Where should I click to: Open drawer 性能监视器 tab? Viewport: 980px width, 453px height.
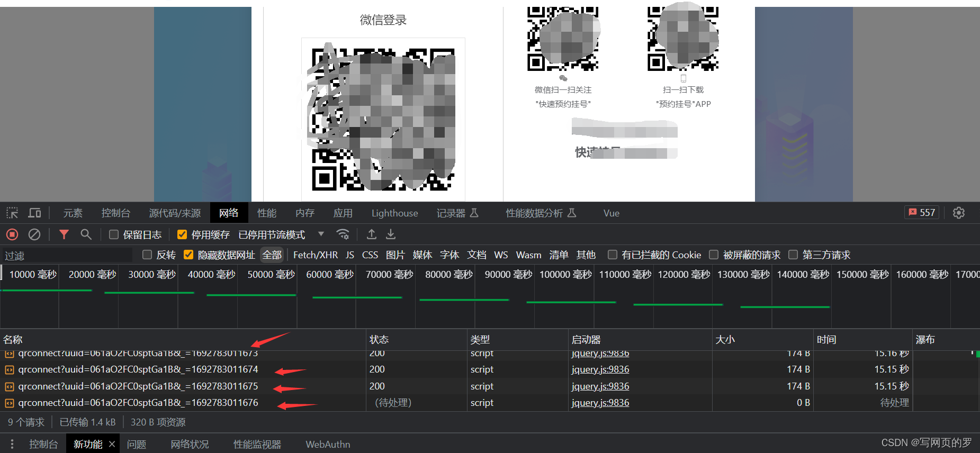257,444
